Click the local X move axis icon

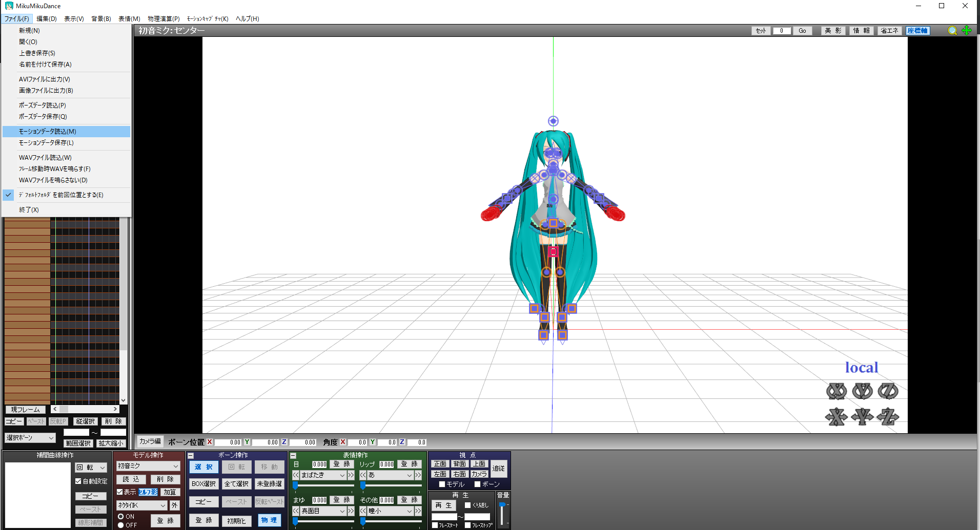tap(836, 417)
